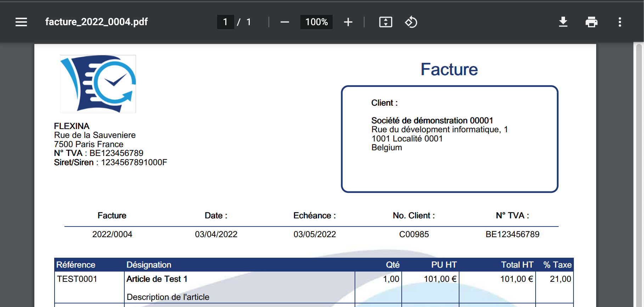
Task: Click Rue du dévelopment informatique, 1
Action: (x=440, y=130)
